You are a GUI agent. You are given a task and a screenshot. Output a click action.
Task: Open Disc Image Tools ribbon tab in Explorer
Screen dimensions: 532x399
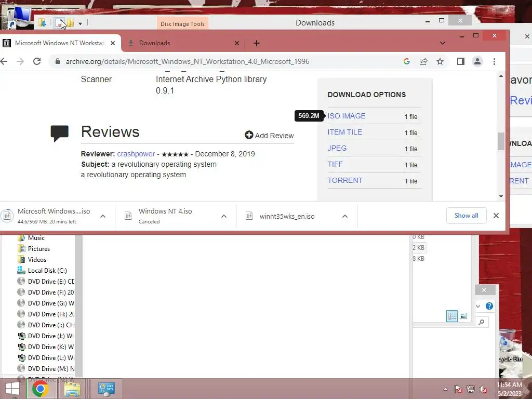pos(182,24)
